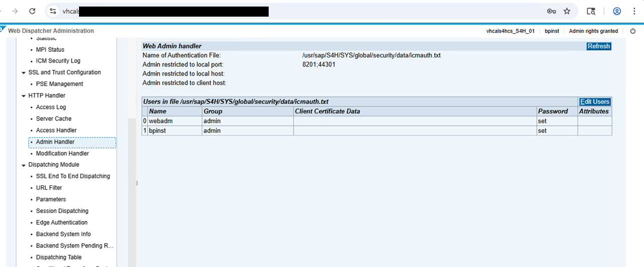This screenshot has width=644, height=267.
Task: Select PSE Management in the sidebar
Action: pyautogui.click(x=59, y=84)
